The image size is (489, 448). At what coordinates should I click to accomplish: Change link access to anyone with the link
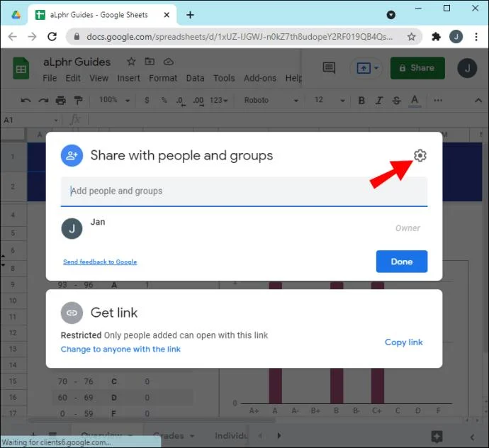click(120, 349)
